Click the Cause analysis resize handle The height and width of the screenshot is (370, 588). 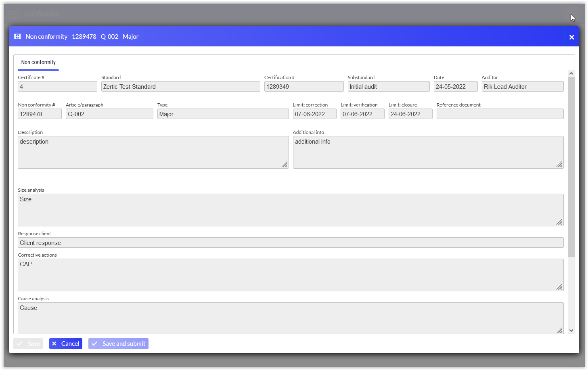click(559, 330)
